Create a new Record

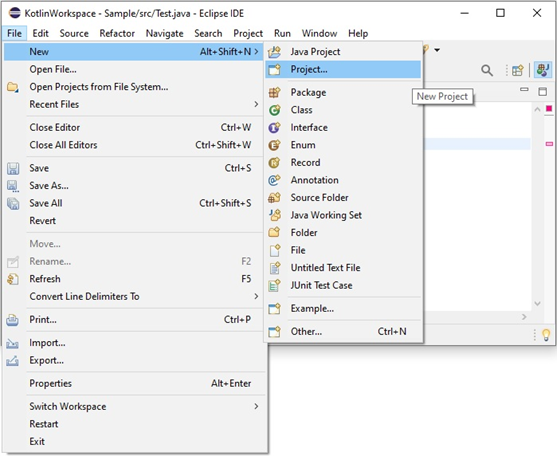(x=343, y=162)
